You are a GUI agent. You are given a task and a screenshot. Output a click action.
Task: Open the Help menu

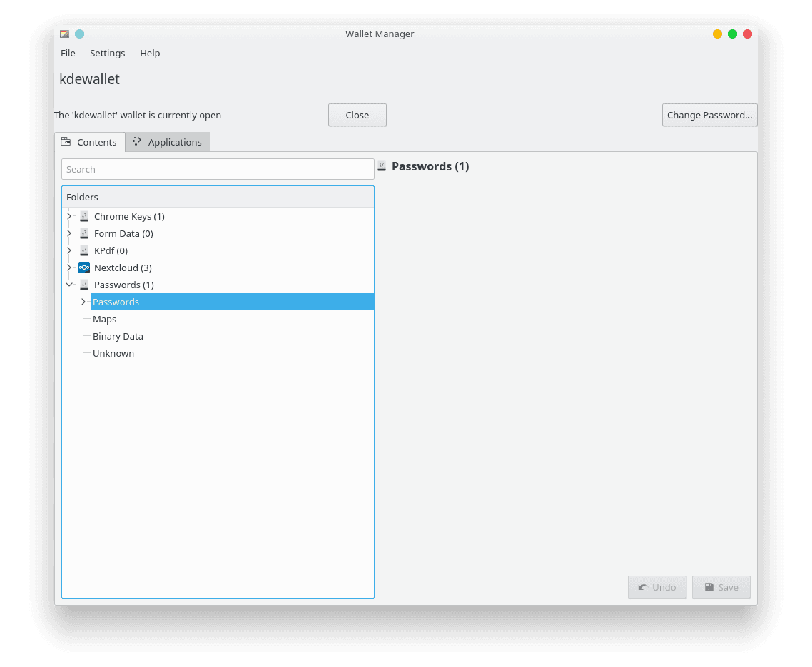(150, 53)
